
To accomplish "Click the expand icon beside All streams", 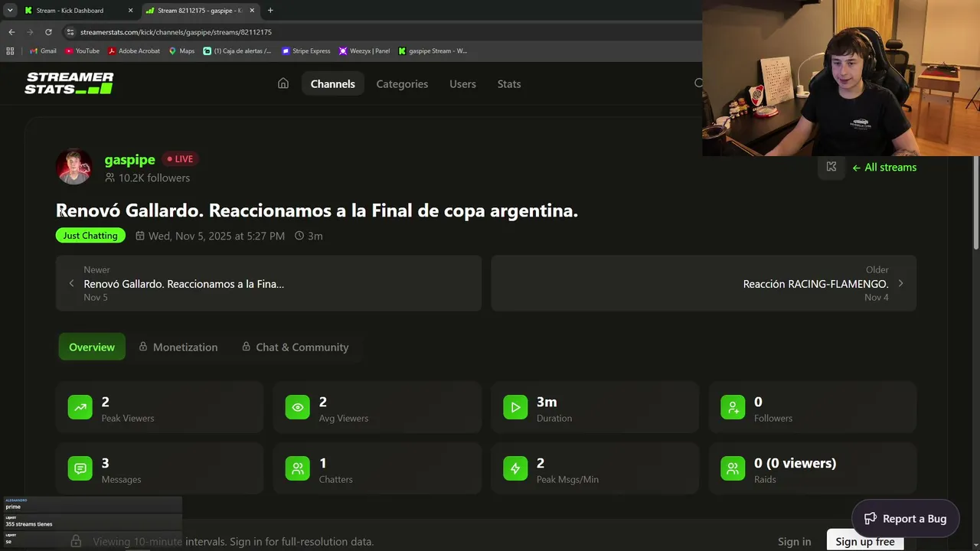I will tap(831, 167).
